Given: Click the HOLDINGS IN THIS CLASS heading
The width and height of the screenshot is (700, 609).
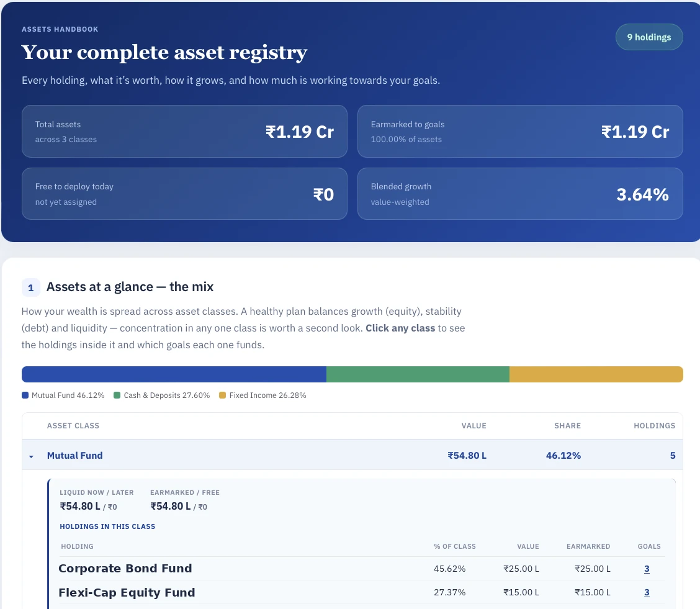Looking at the screenshot, I should click(x=107, y=526).
